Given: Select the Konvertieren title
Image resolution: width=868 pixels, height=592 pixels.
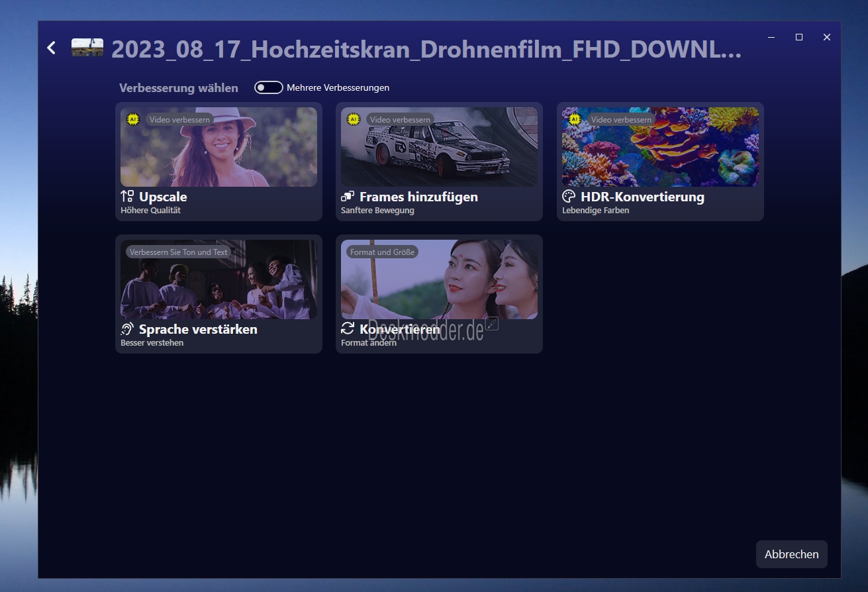Looking at the screenshot, I should click(399, 329).
